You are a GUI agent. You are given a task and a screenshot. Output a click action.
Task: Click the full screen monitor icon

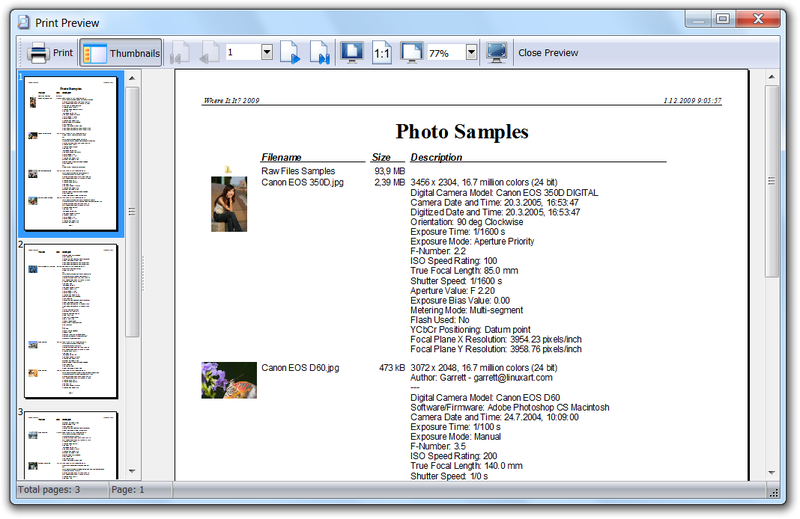pos(496,53)
